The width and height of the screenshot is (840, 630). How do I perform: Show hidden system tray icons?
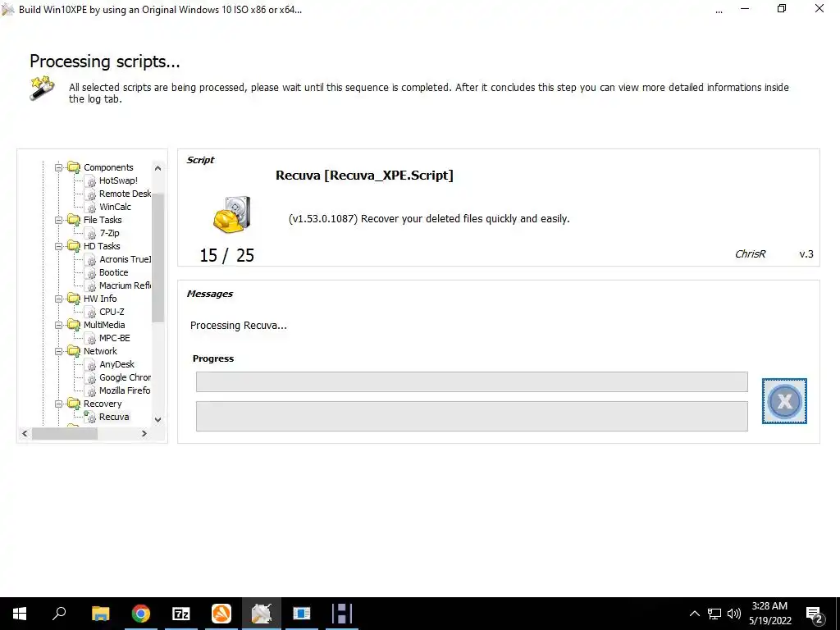[694, 614]
